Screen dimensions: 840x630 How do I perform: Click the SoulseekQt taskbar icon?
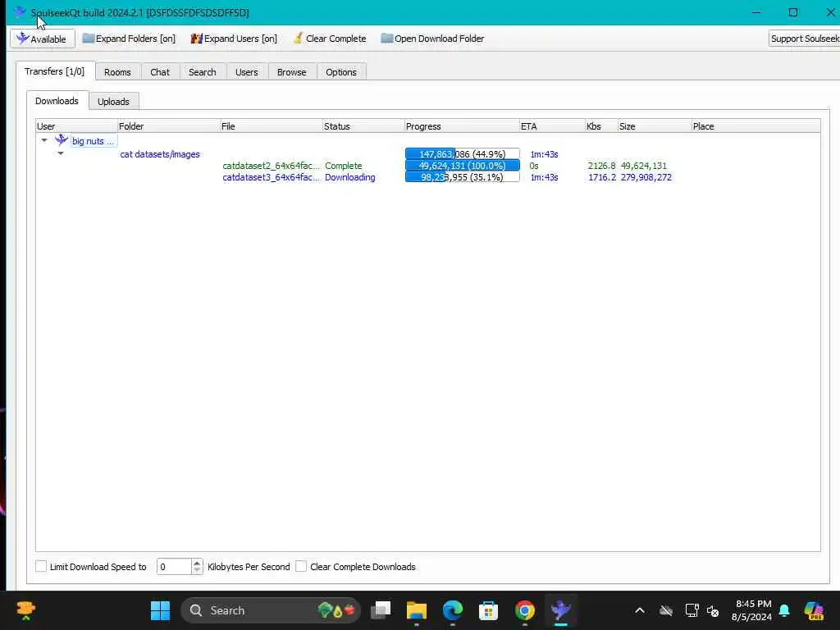point(560,610)
